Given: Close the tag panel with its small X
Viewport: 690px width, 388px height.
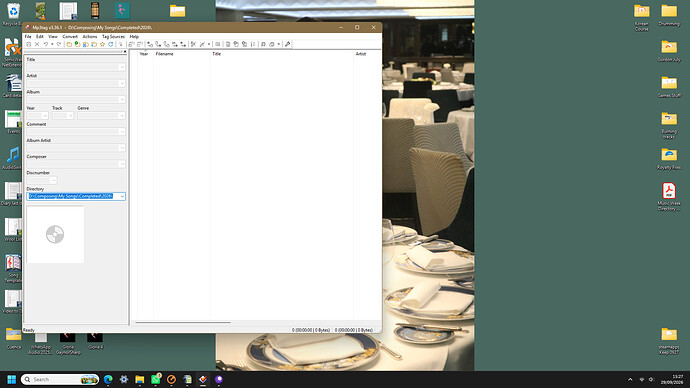Looking at the screenshot, I should pyautogui.click(x=125, y=52).
